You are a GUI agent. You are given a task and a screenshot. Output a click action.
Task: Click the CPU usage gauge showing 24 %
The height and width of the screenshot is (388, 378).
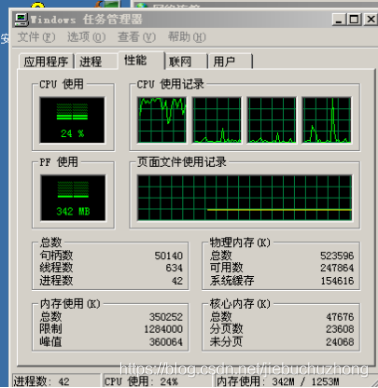click(72, 120)
